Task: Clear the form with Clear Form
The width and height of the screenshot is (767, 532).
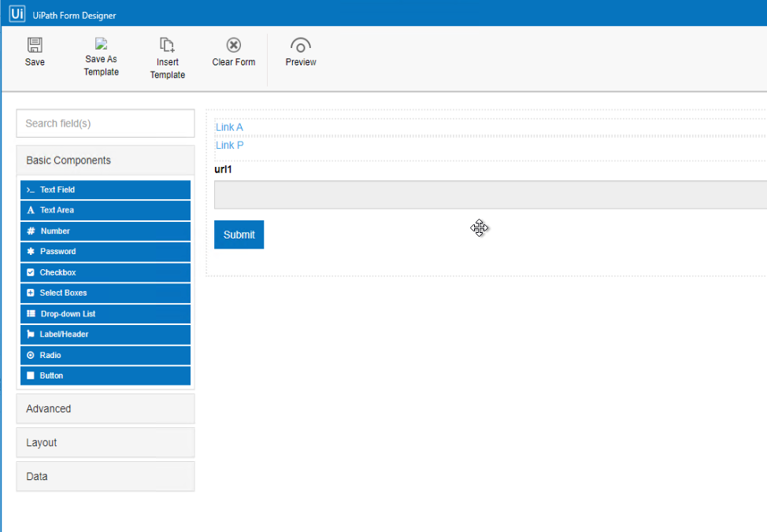Action: coord(233,52)
